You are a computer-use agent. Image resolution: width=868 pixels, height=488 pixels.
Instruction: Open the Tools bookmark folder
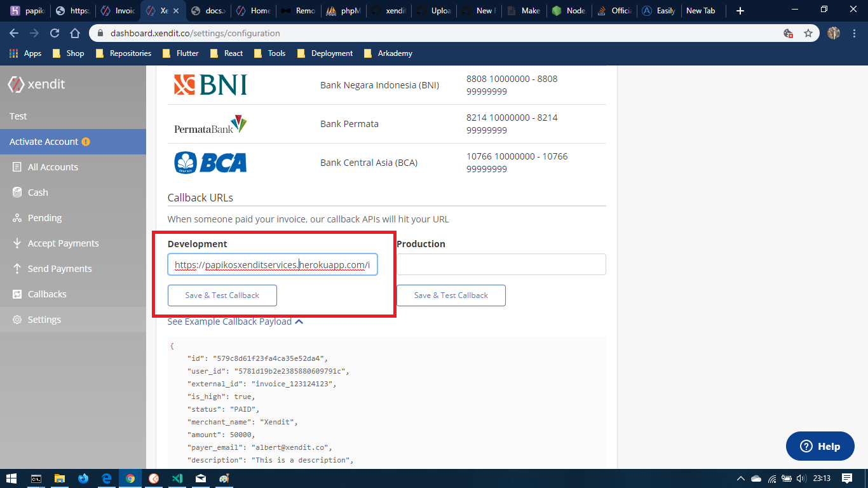269,53
